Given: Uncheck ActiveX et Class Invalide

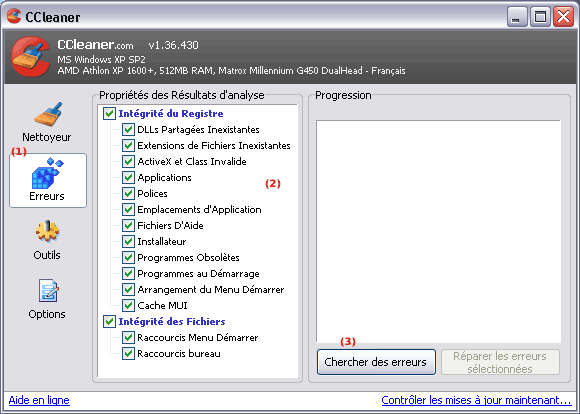Looking at the screenshot, I should coord(128,161).
